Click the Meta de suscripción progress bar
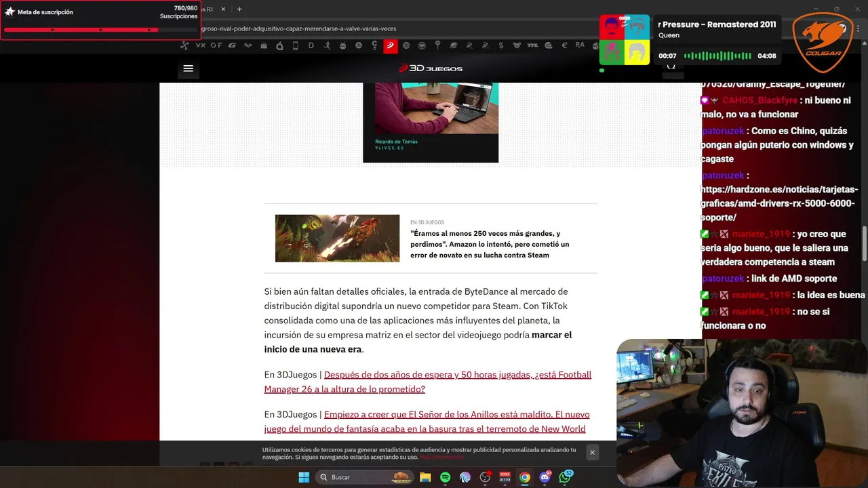Screen dimensions: 868x488 pos(100,30)
